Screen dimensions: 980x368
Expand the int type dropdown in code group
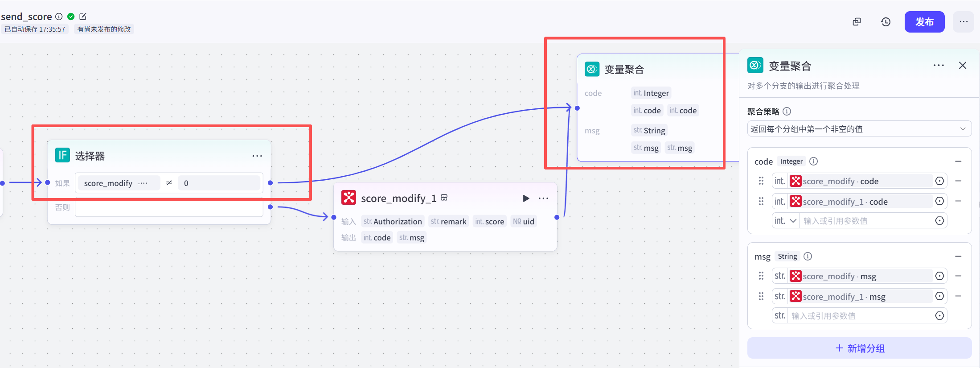[786, 221]
